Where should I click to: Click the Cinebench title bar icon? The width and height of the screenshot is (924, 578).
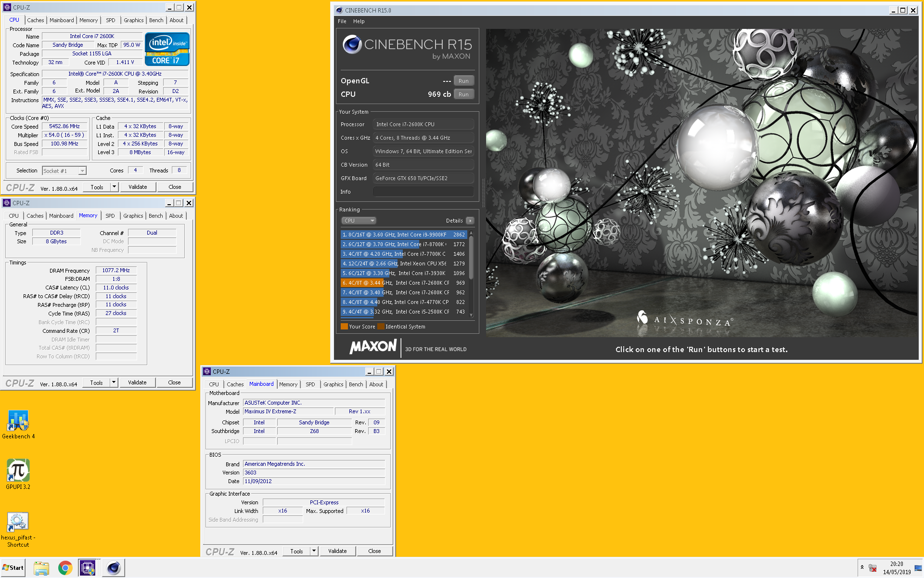click(x=339, y=10)
